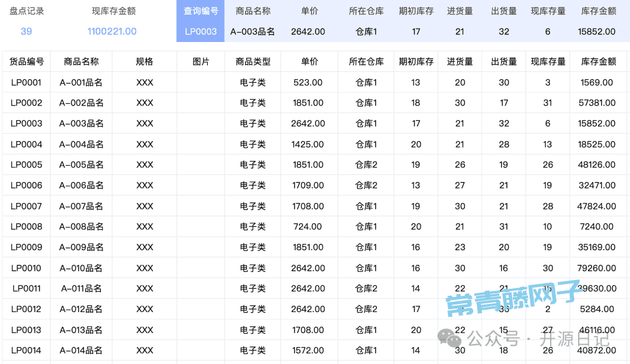The image size is (630, 364).
Task: Select product name A-001品名
Action: [x=82, y=82]
